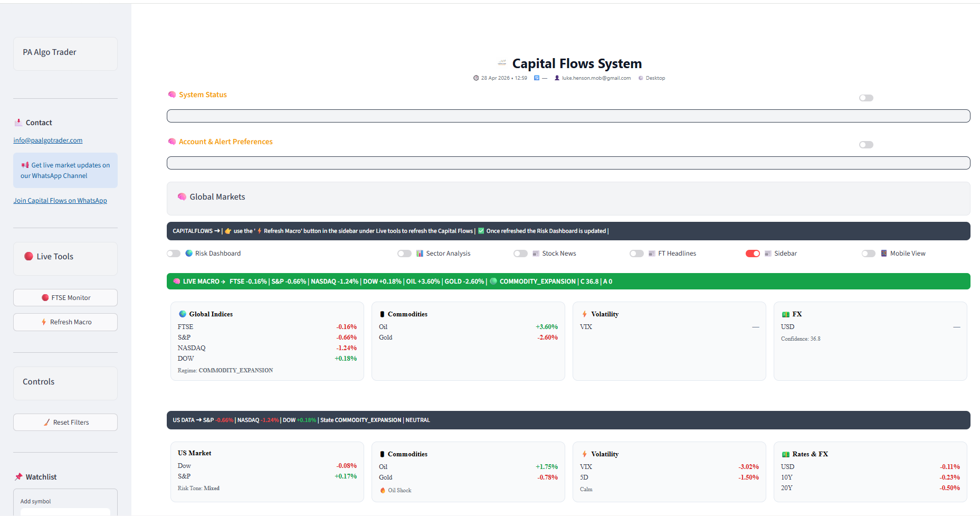Enable the Risk Dashboard toggle
Viewport: 980px width, 516px height.
pyautogui.click(x=174, y=254)
